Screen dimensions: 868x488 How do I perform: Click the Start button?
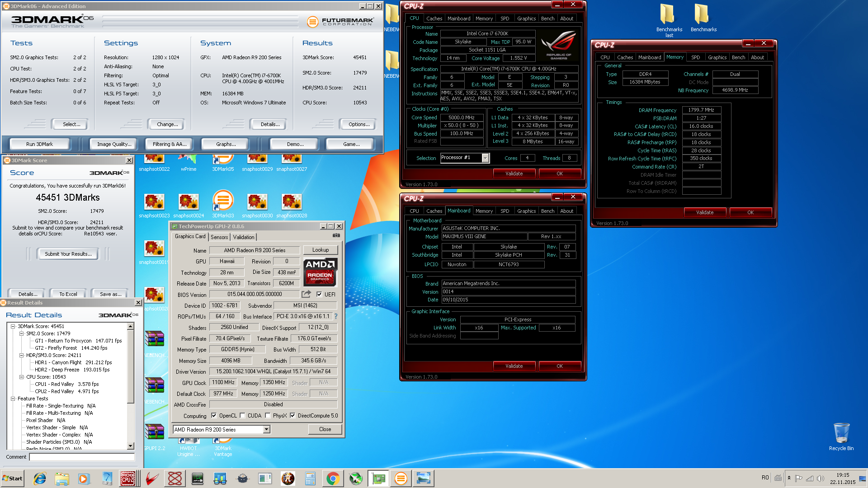(12, 479)
